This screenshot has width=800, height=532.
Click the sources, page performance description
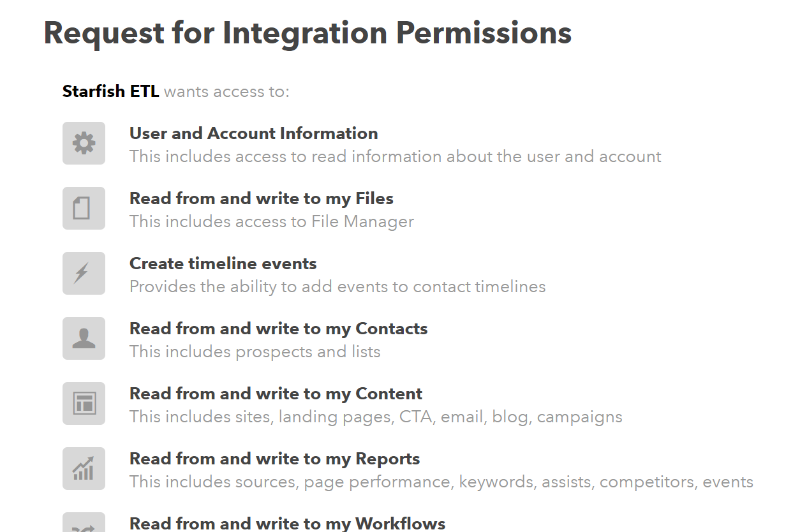(x=441, y=482)
